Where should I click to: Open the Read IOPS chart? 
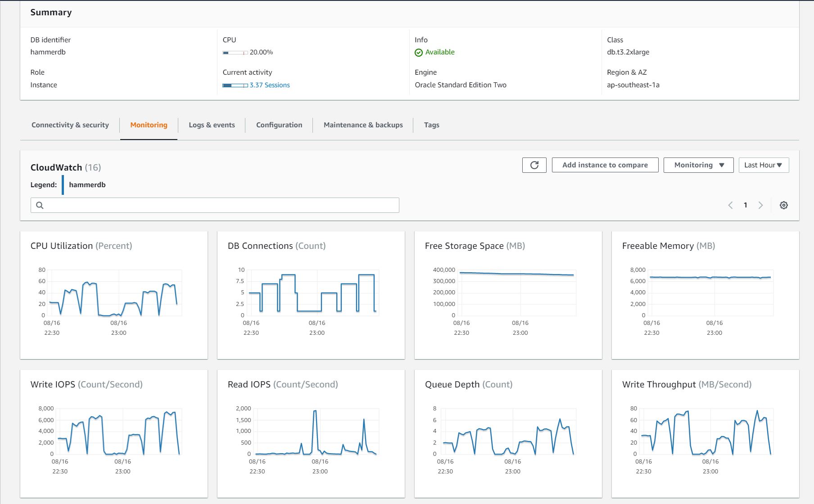click(311, 433)
